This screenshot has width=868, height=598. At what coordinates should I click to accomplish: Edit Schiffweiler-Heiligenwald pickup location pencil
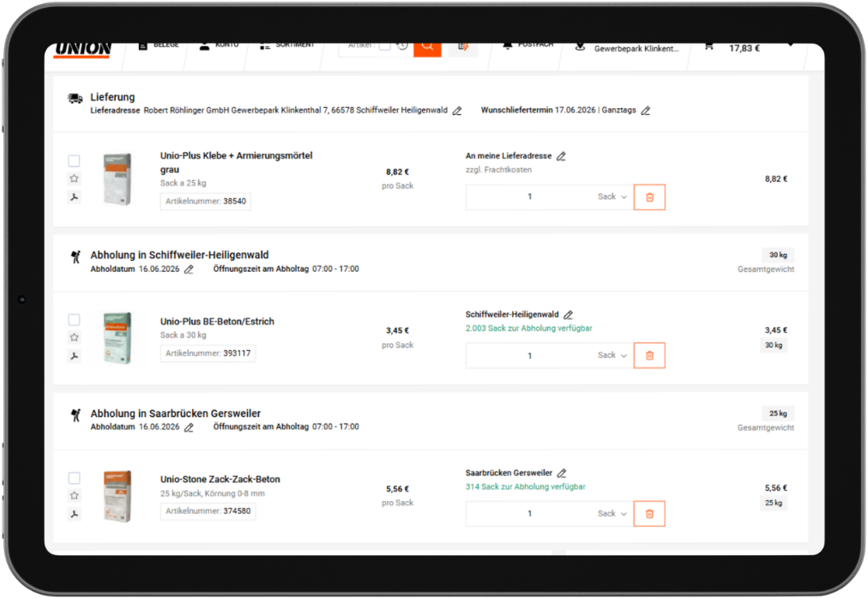(569, 315)
